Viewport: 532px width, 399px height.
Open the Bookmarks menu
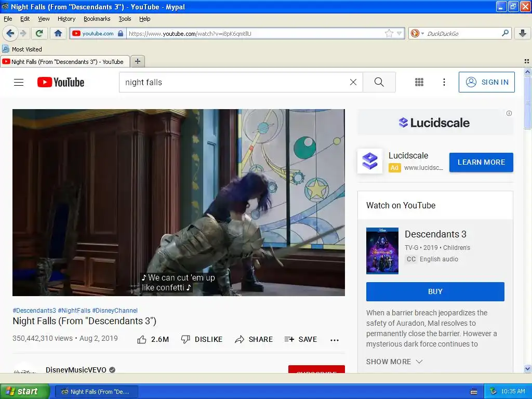point(97,19)
